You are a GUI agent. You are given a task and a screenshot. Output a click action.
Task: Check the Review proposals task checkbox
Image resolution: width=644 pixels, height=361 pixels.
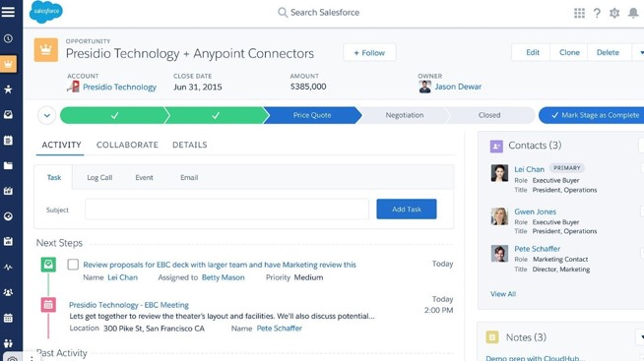coord(73,265)
